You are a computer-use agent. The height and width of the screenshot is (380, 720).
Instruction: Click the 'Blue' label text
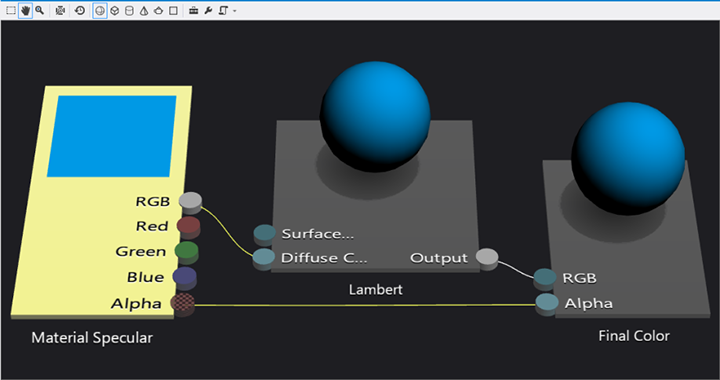pyautogui.click(x=146, y=277)
